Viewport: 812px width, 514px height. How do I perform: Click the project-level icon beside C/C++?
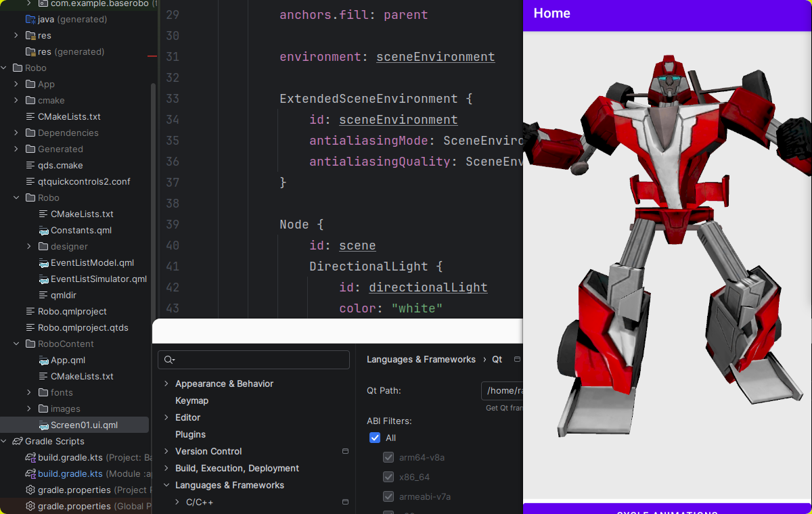point(345,502)
